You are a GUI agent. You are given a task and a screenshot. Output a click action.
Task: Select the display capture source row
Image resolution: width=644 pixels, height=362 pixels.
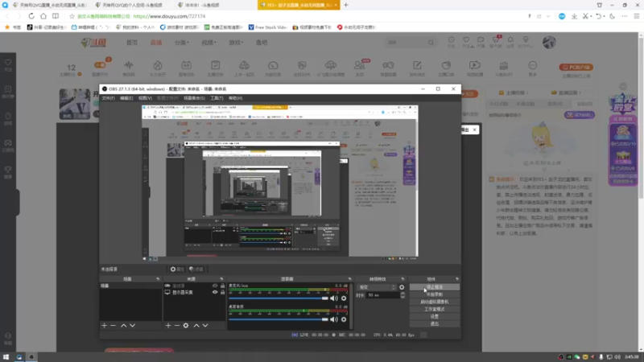(195, 292)
